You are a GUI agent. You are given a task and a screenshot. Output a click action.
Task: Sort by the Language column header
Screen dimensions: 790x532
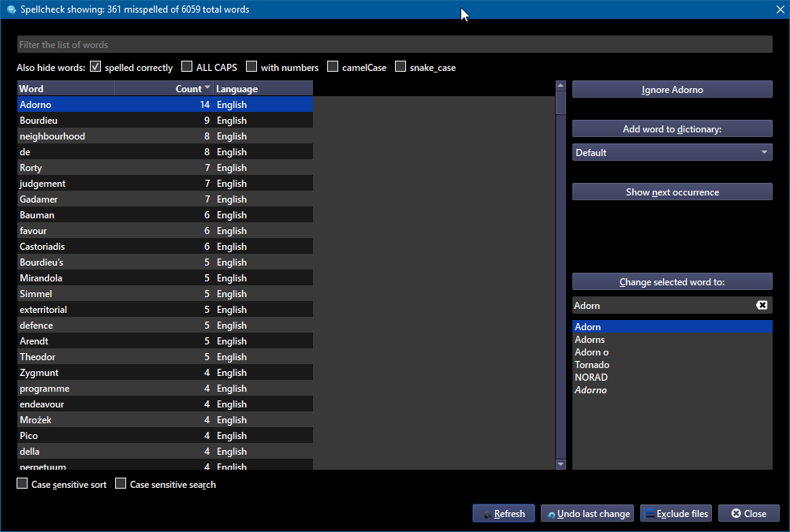[x=263, y=88]
